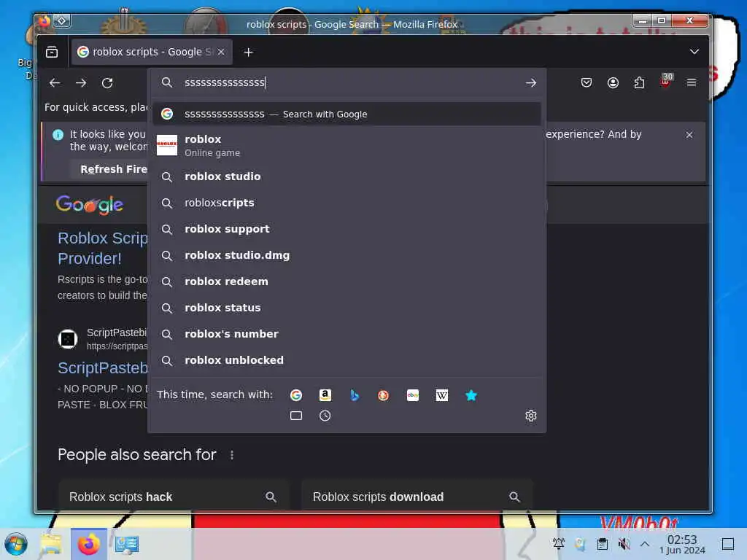Viewport: 747px width, 560px height.
Task: Dismiss the refresh Firefox notification bar
Action: click(x=689, y=135)
